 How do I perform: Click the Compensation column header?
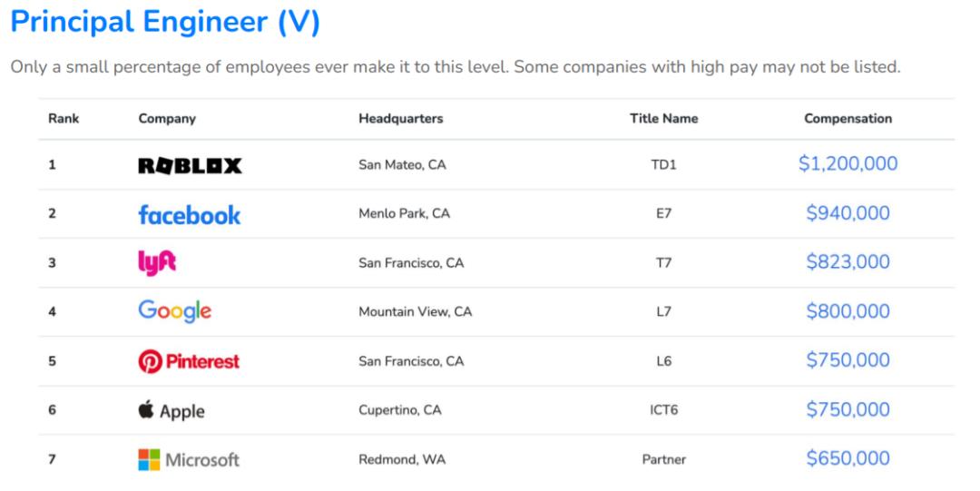(x=848, y=119)
